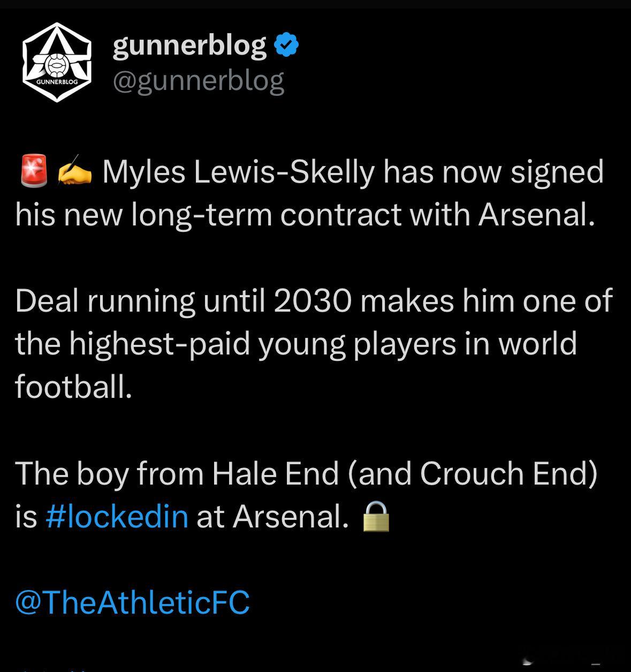Click the cannon ball in the avatar logo
Image resolution: width=631 pixels, height=672 pixels.
[x=57, y=64]
